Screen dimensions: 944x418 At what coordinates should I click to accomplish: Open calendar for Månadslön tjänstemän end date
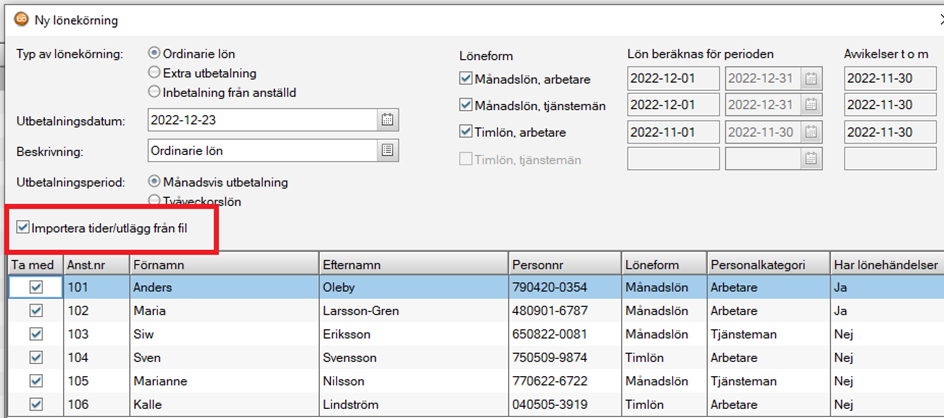(811, 105)
